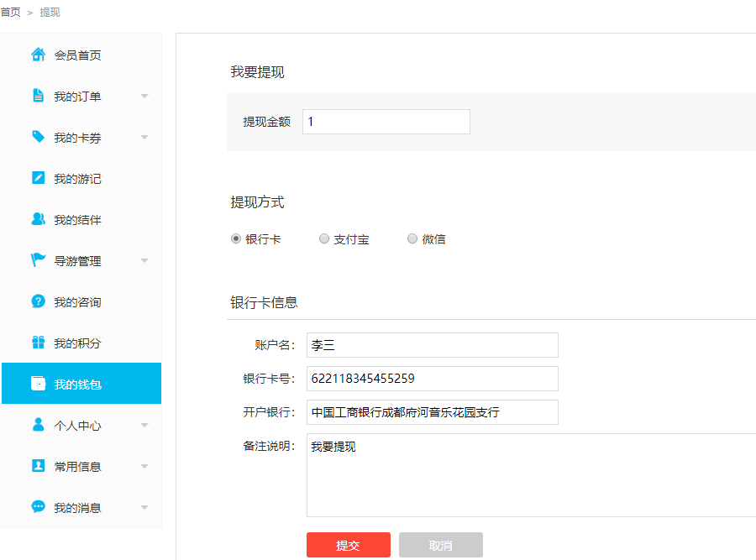Click the home icon beside 会员首页
Viewport: 756px width, 560px height.
(38, 55)
